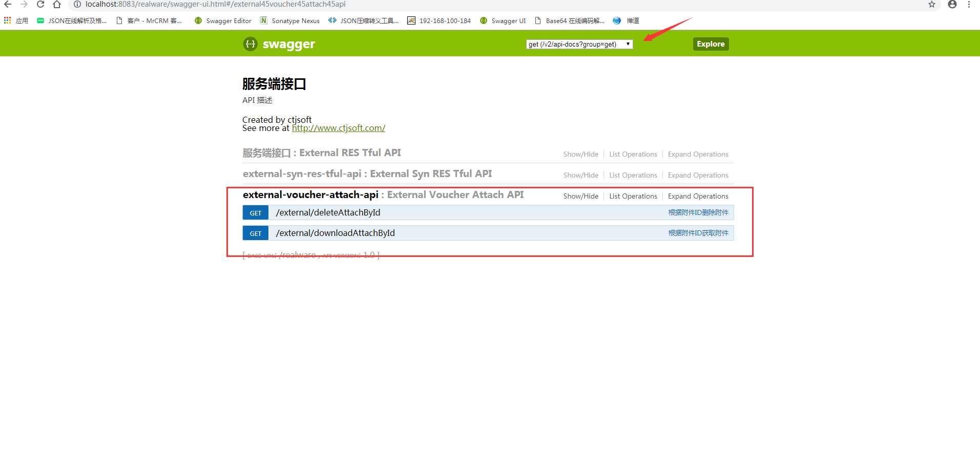The height and width of the screenshot is (476, 980).
Task: Open Chrome three-dot menu
Action: (969, 4)
